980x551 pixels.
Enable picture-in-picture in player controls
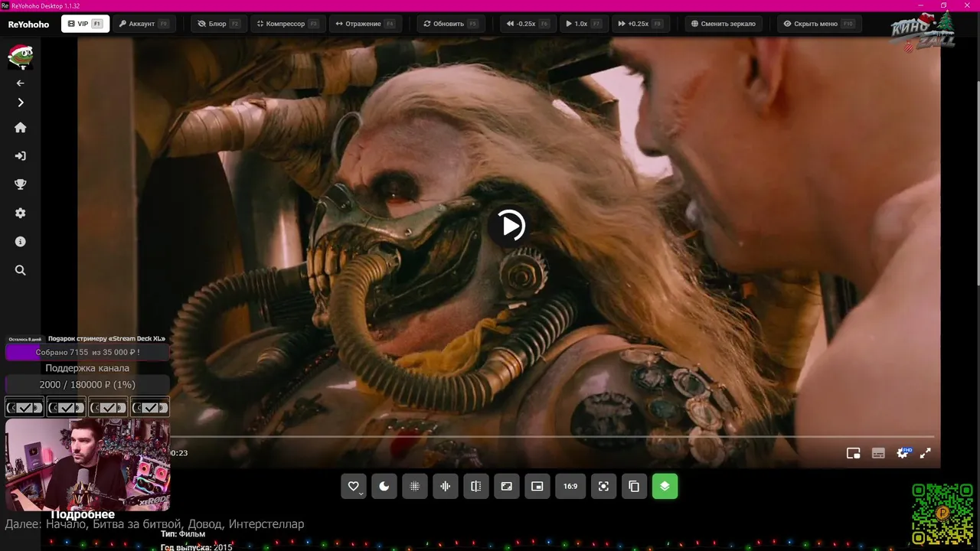tap(854, 453)
